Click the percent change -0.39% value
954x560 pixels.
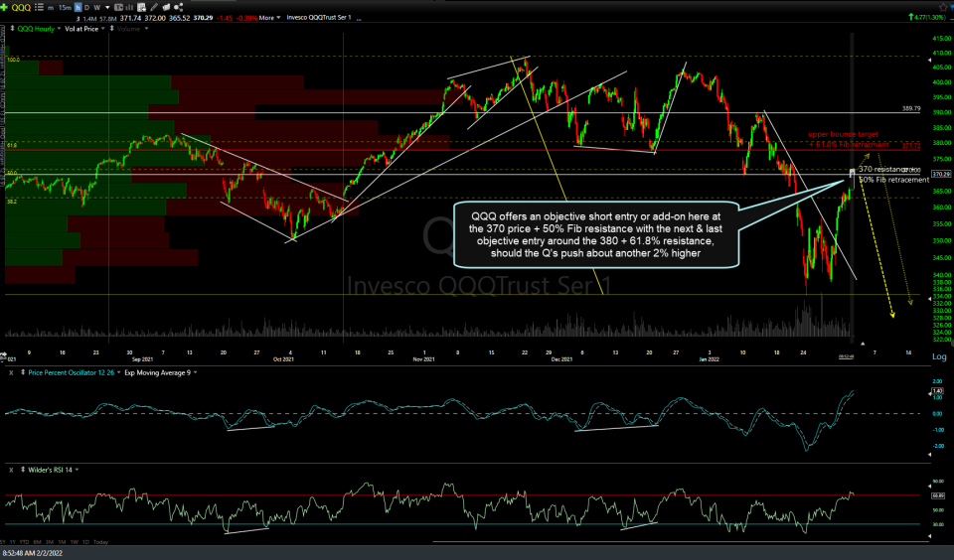tap(246, 18)
